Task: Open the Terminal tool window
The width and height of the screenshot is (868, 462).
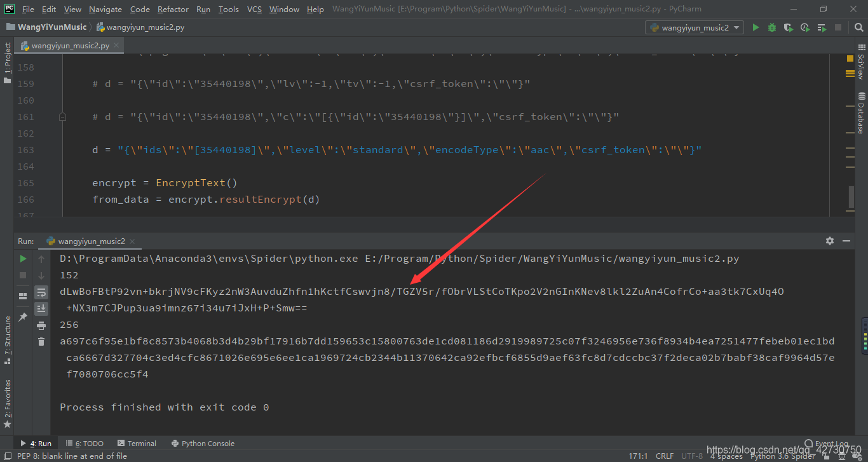Action: tap(137, 444)
